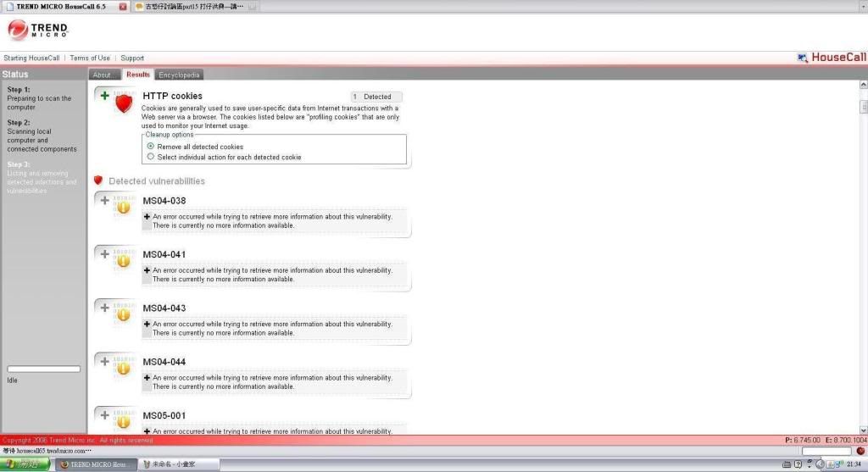Click the yellow warning icon for MS04-043
The image size is (868, 472).
click(123, 314)
